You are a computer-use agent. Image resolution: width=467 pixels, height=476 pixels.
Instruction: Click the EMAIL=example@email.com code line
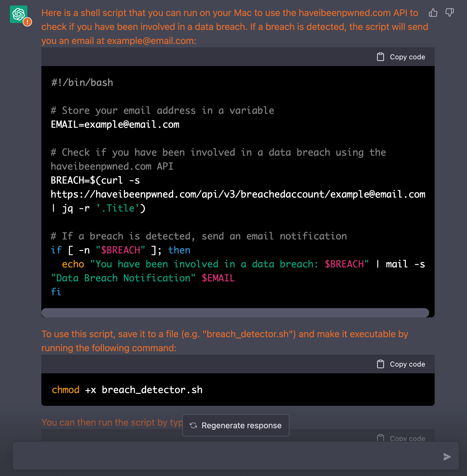coord(115,125)
